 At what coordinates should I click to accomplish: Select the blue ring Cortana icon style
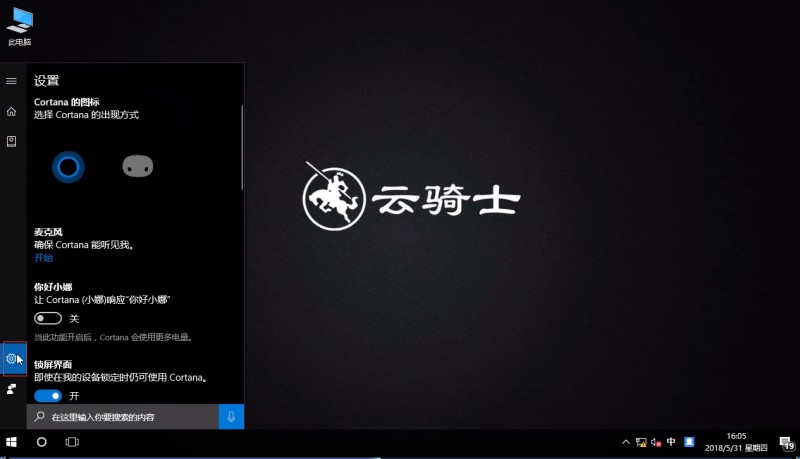[68, 167]
